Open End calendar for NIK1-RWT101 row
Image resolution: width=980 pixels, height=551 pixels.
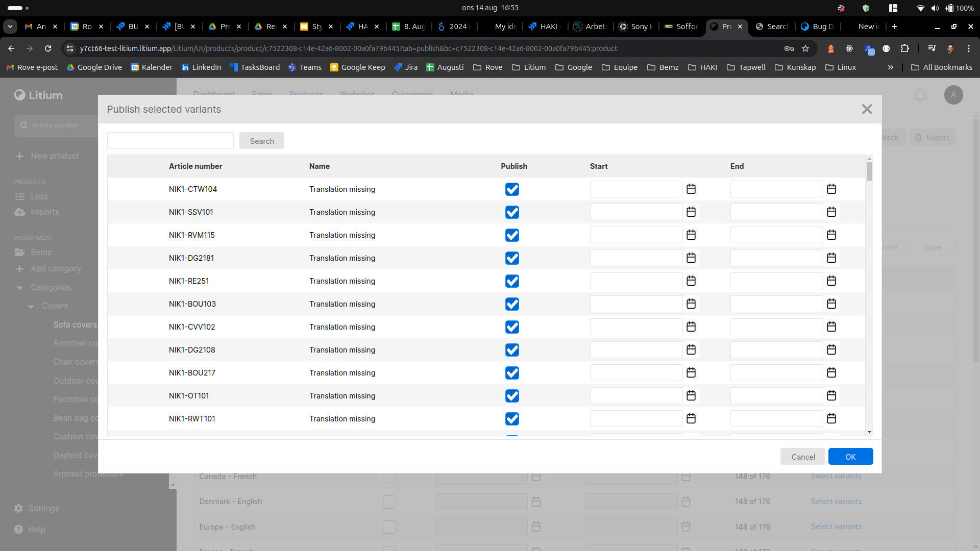[831, 419]
